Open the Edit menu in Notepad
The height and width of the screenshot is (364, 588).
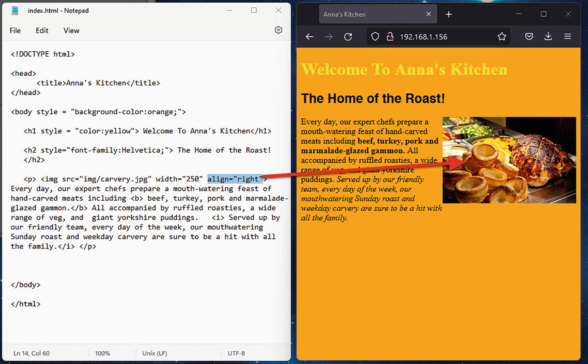(42, 31)
